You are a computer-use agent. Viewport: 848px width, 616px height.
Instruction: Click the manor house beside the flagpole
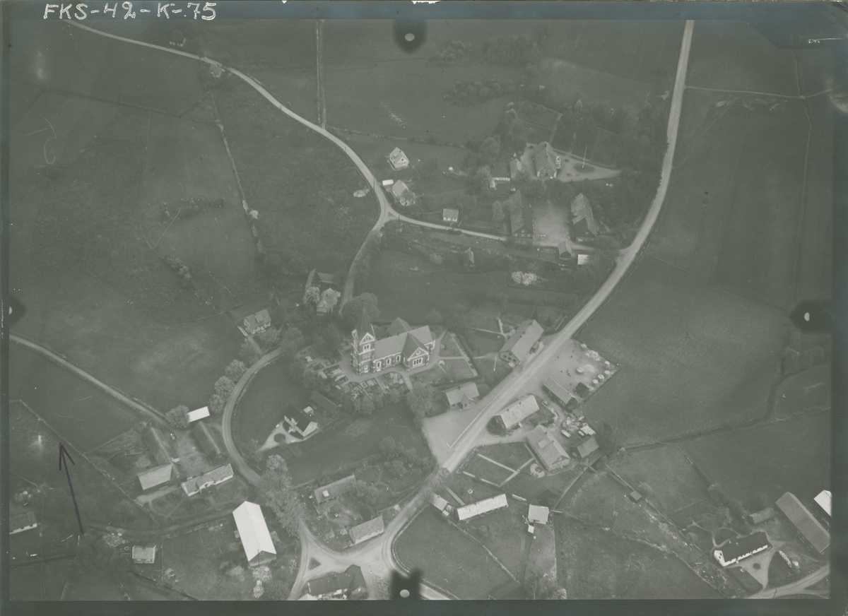click(545, 159)
